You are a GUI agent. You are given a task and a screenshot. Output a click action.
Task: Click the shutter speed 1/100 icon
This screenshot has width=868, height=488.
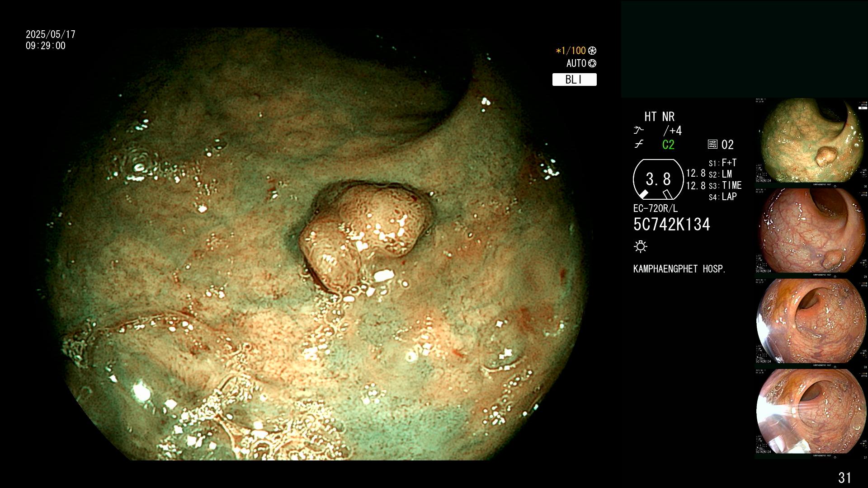click(x=592, y=51)
